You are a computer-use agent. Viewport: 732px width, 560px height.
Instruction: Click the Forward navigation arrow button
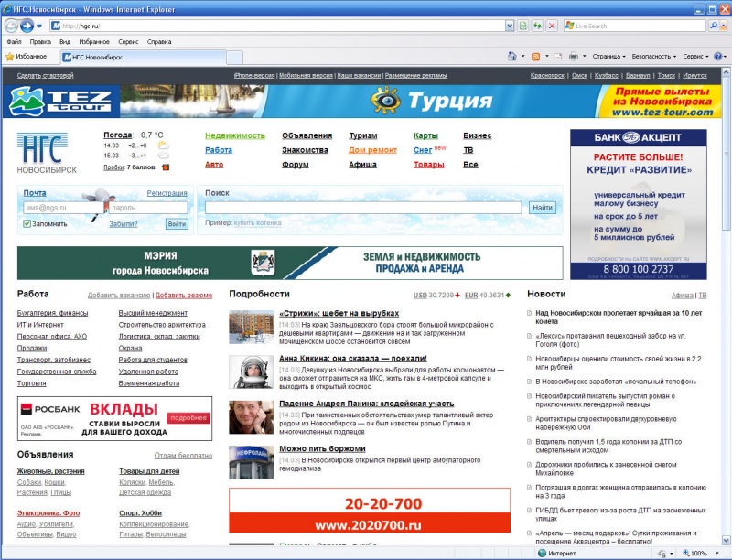point(27,26)
